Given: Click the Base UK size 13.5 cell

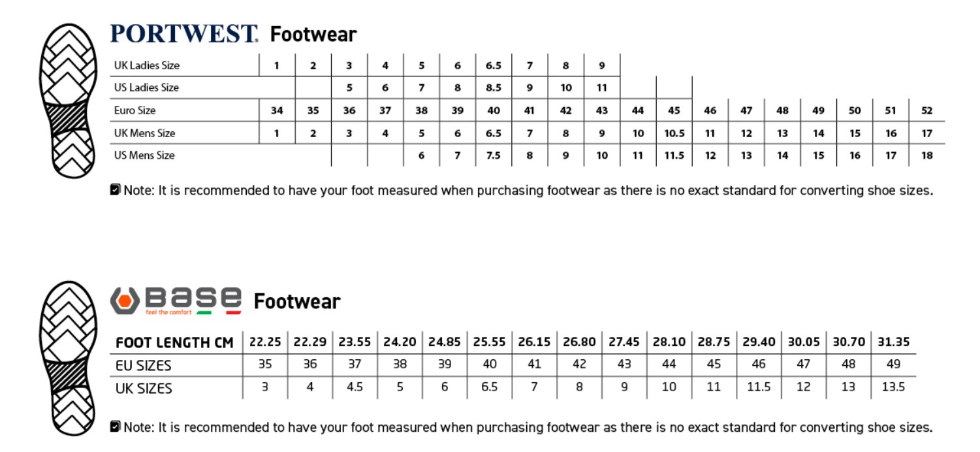Looking at the screenshot, I should 893,387.
